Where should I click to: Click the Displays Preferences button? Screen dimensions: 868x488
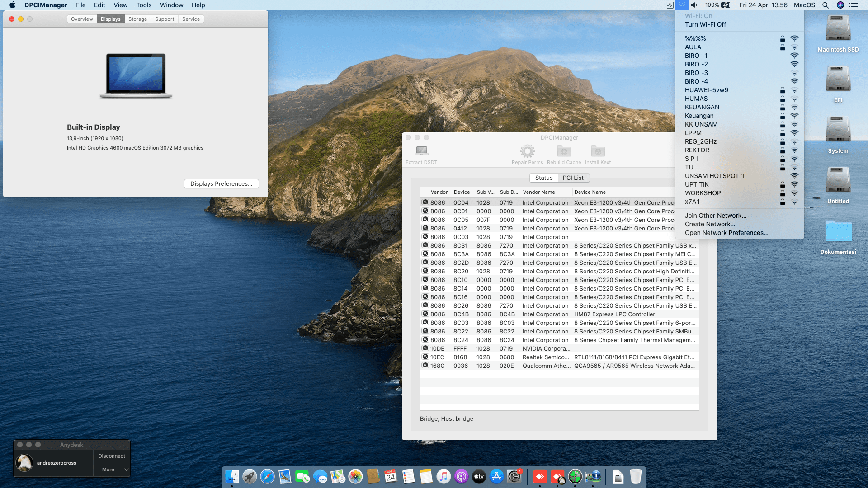click(221, 184)
